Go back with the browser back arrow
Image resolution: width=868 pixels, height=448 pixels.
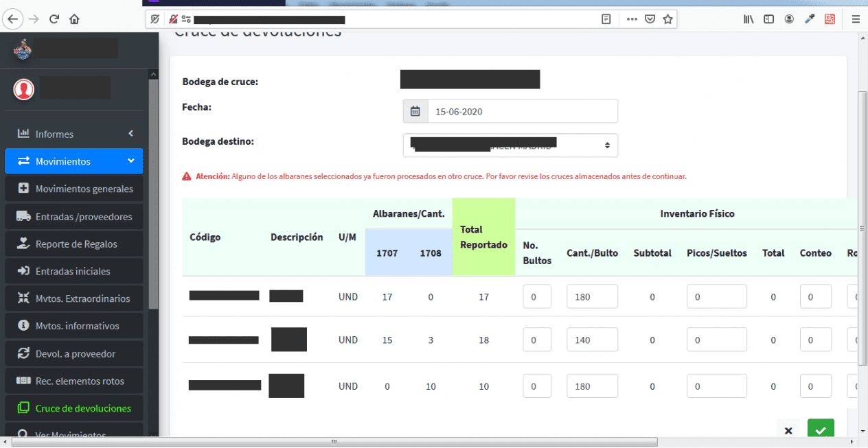pyautogui.click(x=12, y=19)
